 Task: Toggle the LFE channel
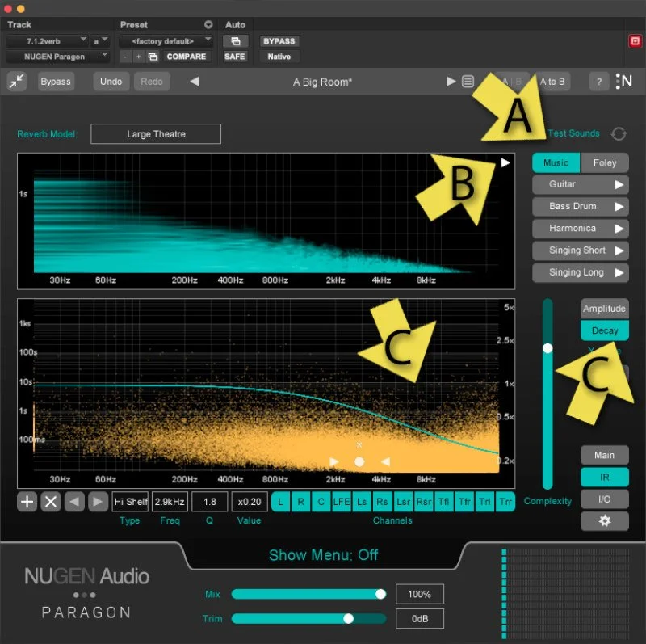coord(342,502)
